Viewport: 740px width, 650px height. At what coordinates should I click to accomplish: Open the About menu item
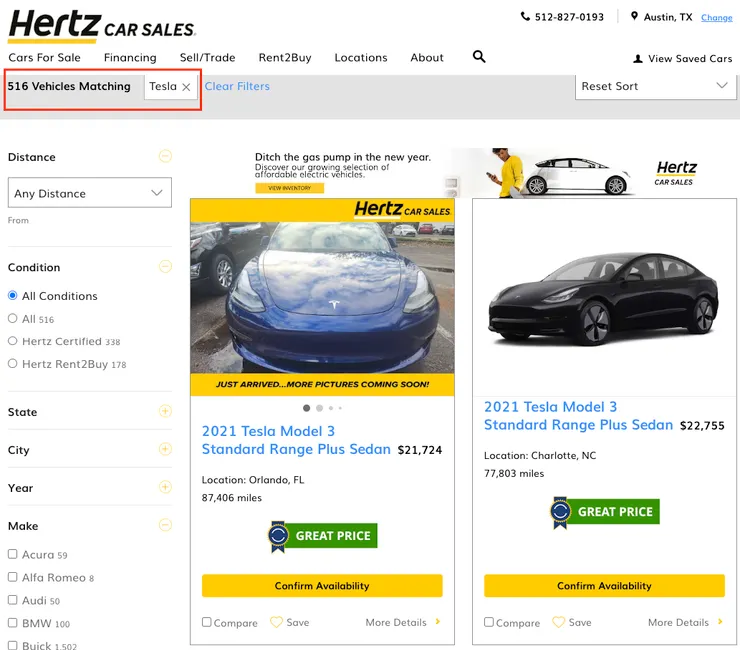click(x=427, y=58)
